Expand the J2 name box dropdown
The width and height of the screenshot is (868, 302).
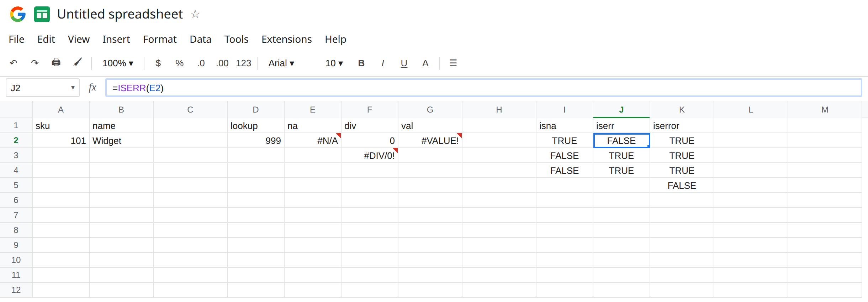(x=73, y=88)
